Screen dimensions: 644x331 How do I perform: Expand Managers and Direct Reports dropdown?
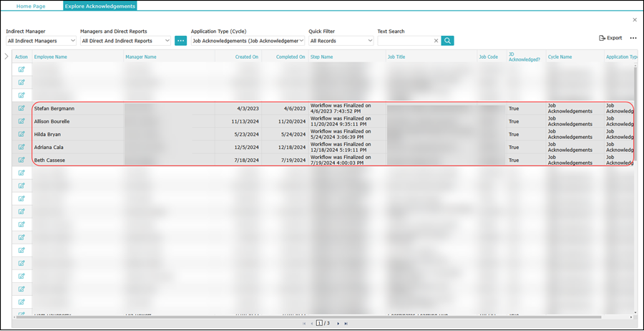coord(126,41)
